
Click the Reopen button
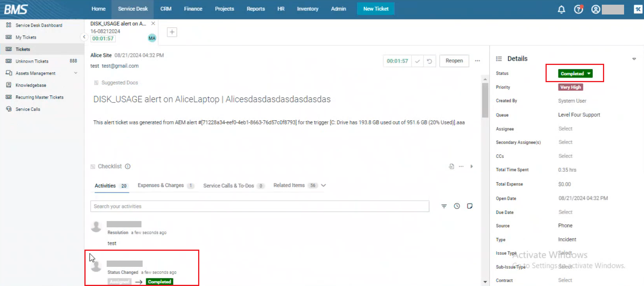tap(454, 61)
